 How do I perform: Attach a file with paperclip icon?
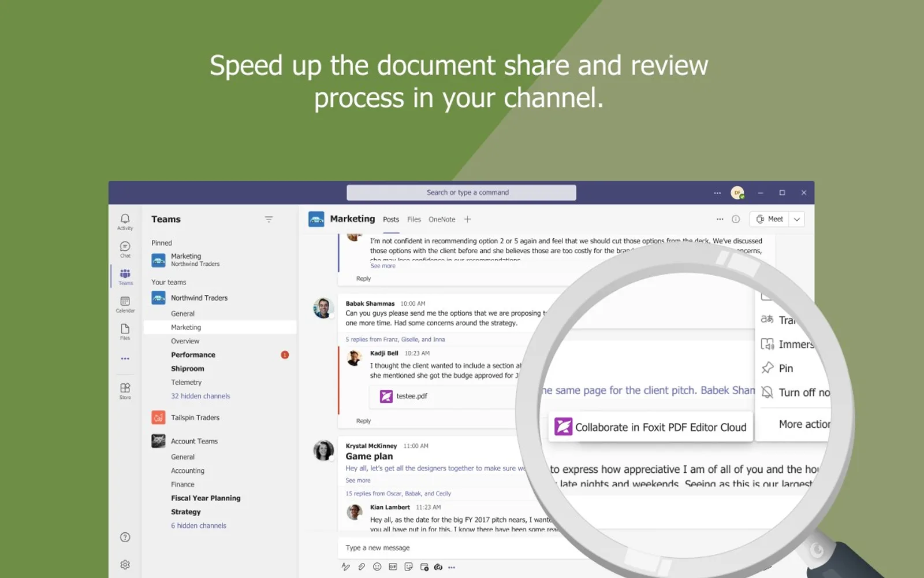[x=362, y=567]
